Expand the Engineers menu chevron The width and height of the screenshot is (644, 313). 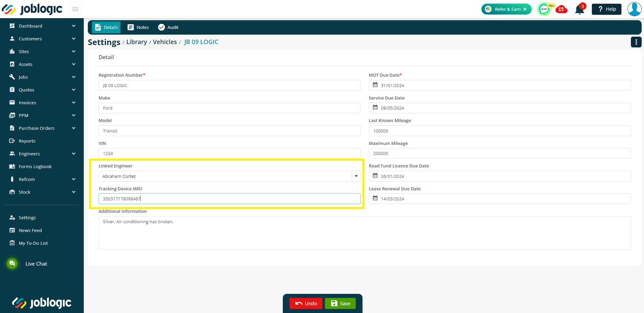(x=74, y=154)
